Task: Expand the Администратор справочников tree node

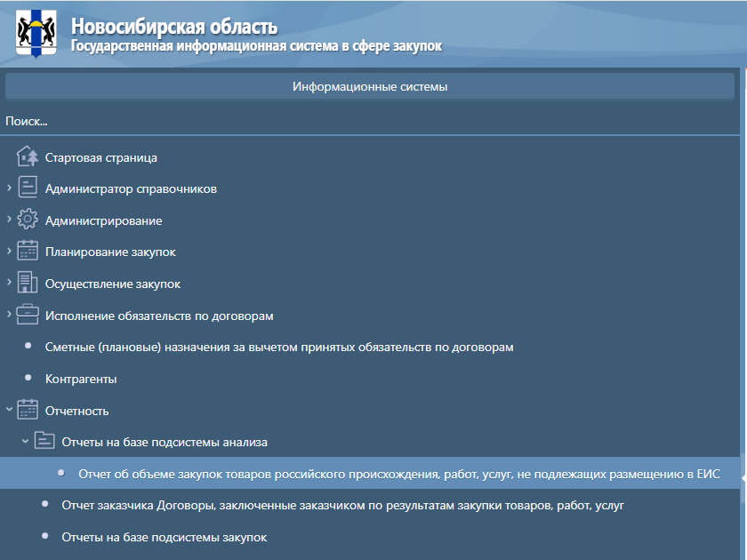Action: point(9,188)
